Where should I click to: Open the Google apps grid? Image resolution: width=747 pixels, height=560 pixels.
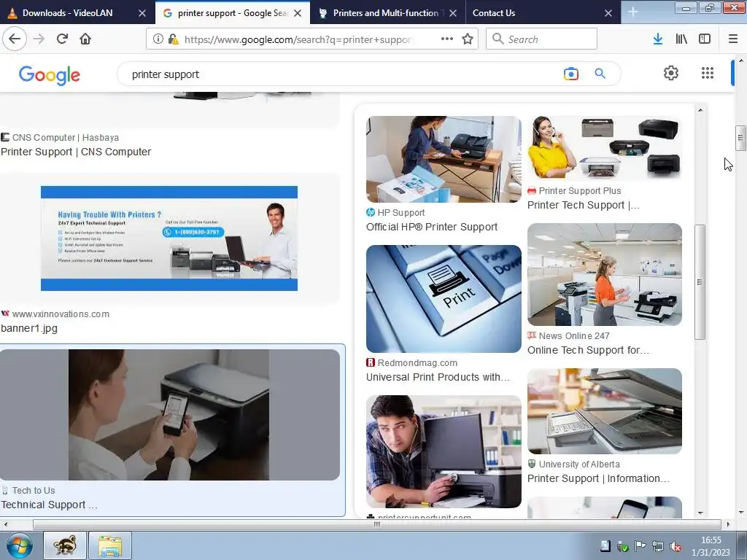708,73
